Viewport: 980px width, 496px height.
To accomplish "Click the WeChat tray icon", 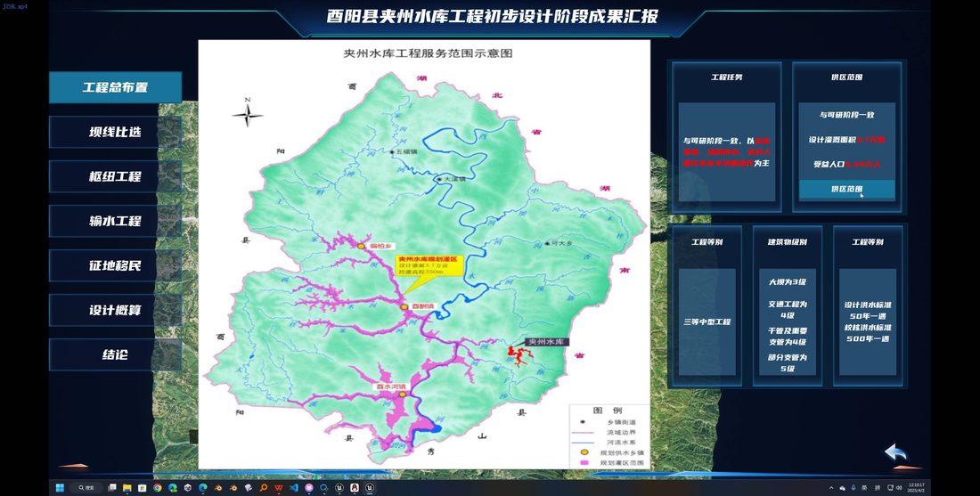I will coord(843,488).
